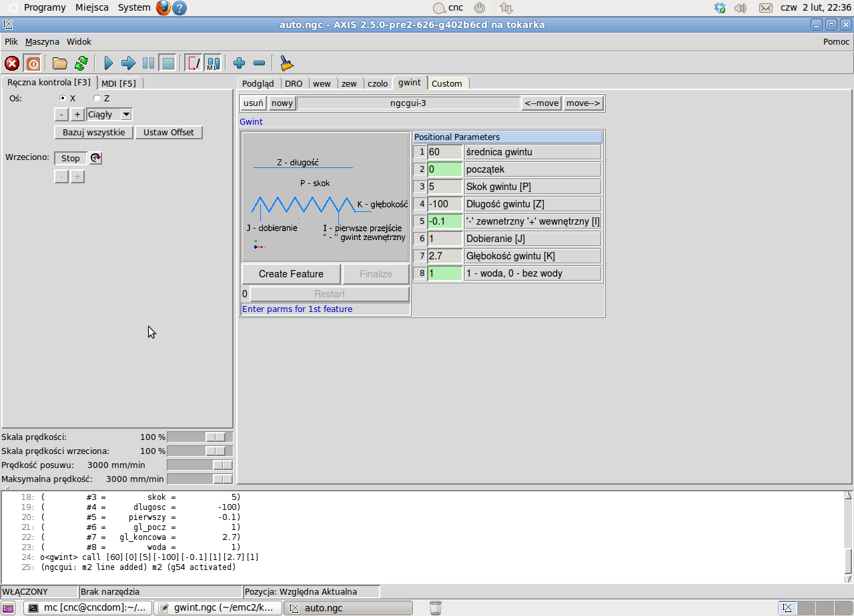Open G-code file via folder icon
The width and height of the screenshot is (854, 616).
[x=60, y=63]
